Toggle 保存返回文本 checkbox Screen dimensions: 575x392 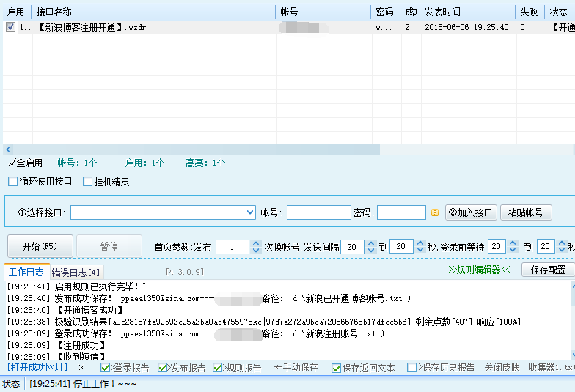[x=336, y=368]
